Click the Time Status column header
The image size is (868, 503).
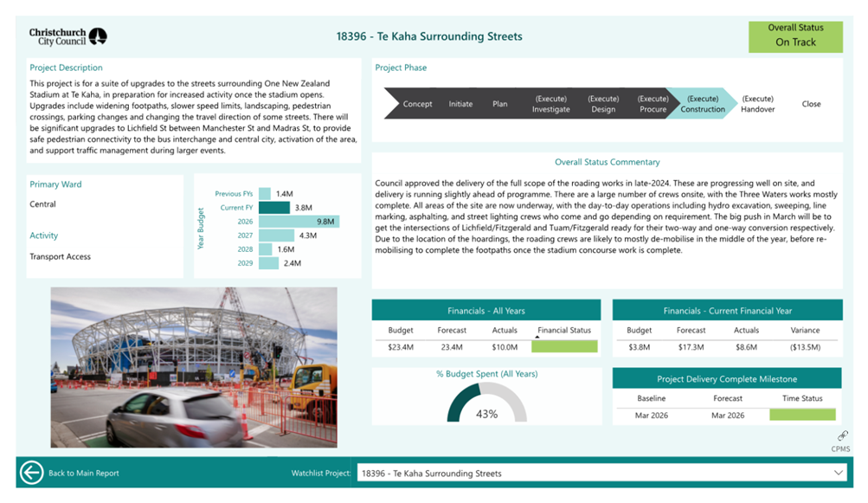pos(802,398)
